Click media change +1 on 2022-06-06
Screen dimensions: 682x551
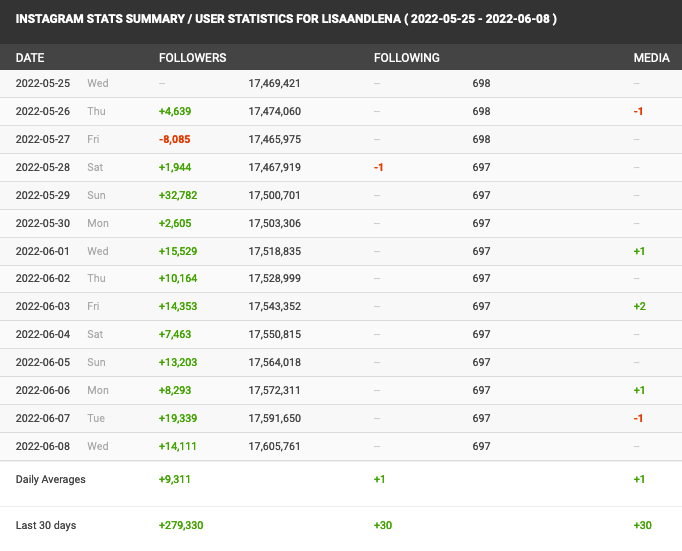[639, 390]
